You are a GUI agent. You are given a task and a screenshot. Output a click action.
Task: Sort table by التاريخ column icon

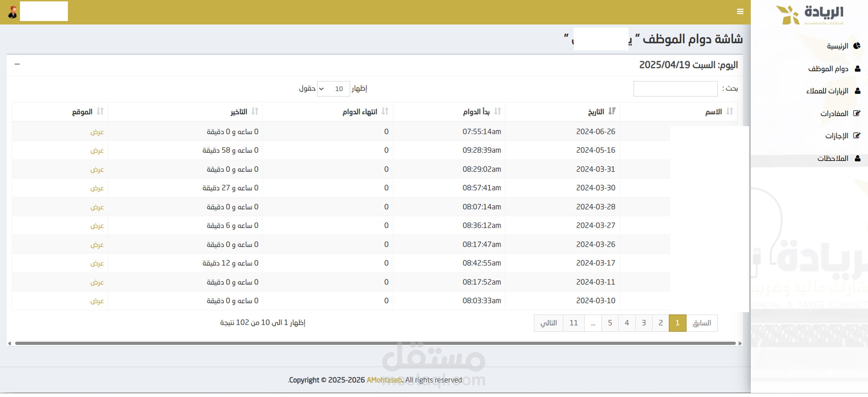[612, 111]
